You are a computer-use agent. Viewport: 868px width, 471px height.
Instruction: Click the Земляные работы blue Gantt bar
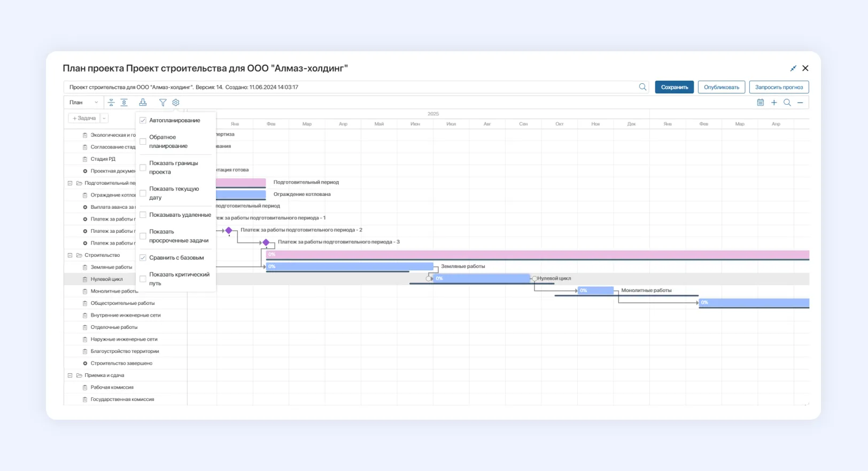350,266
